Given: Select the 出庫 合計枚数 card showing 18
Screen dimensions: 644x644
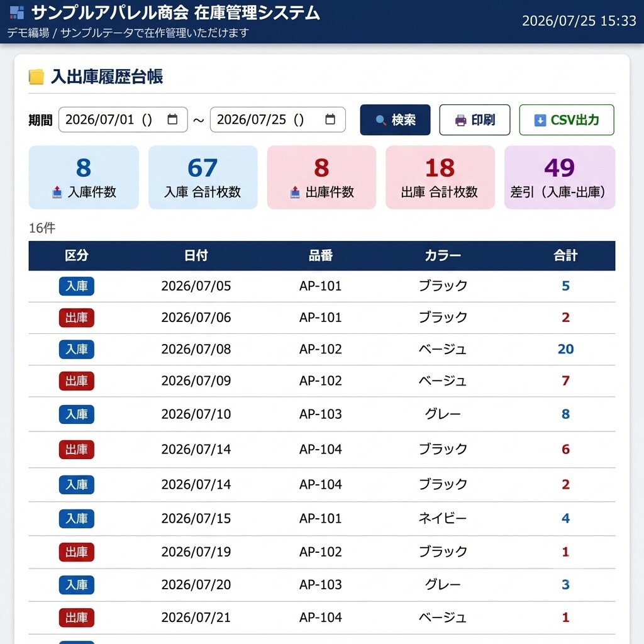Looking at the screenshot, I should pyautogui.click(x=440, y=177).
